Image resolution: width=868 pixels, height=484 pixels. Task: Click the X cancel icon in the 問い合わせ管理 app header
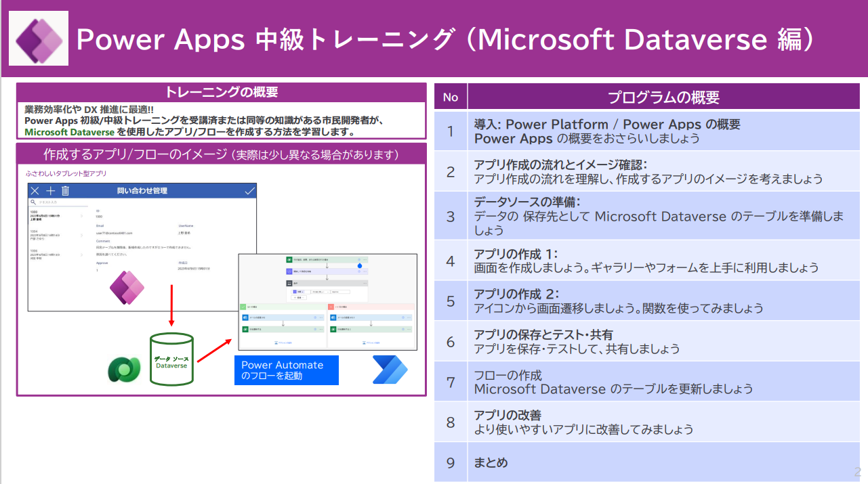(35, 191)
